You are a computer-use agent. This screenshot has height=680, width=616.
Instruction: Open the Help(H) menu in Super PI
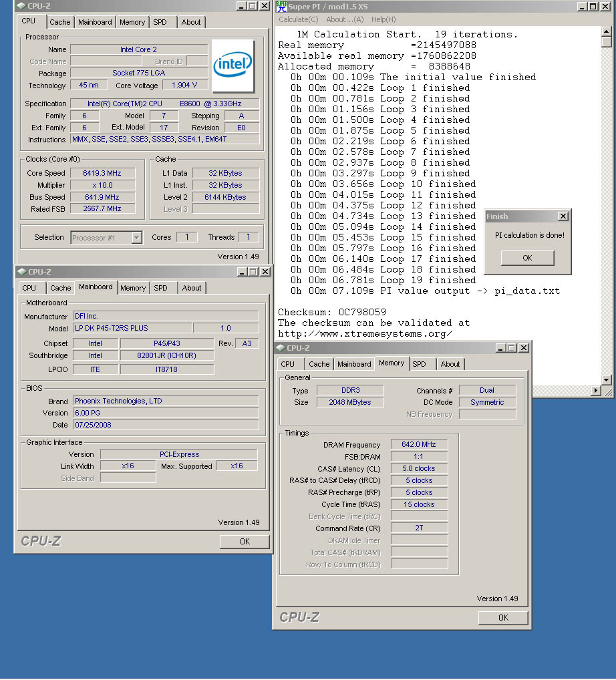383,19
